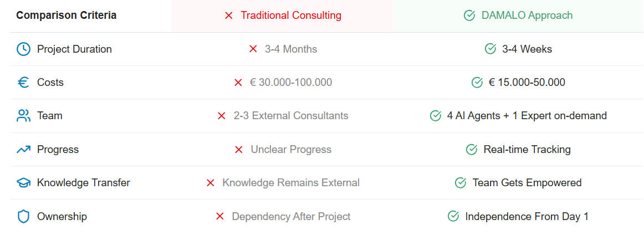Screen dimensions: 644x235
Task: Click the red X next to 3-4 Months
Action: point(253,49)
